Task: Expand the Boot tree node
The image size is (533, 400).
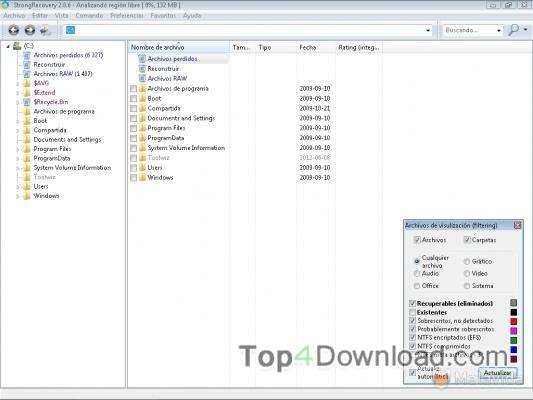Action: (17, 121)
